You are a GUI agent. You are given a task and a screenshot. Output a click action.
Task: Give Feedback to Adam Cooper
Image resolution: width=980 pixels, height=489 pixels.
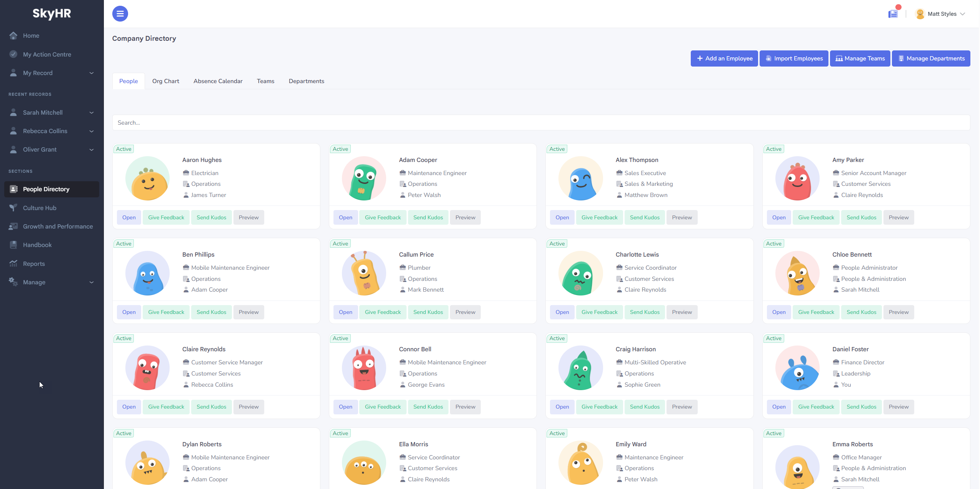click(383, 217)
